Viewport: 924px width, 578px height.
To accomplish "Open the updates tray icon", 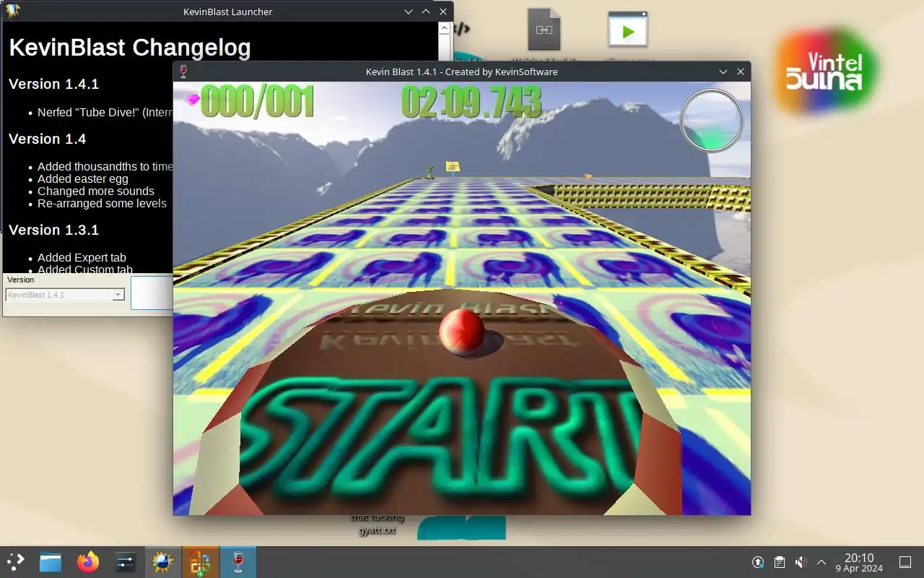I will 758,562.
